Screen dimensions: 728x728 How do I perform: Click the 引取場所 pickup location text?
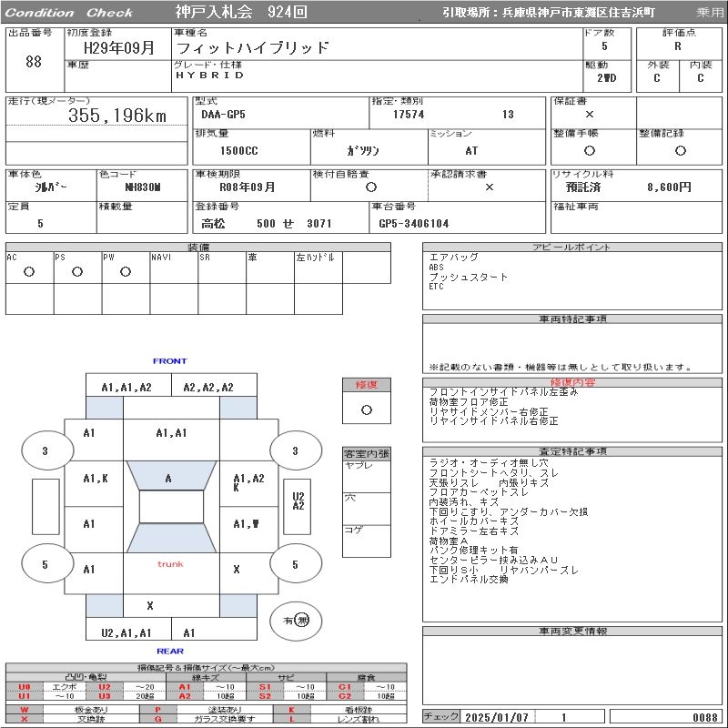(x=549, y=13)
